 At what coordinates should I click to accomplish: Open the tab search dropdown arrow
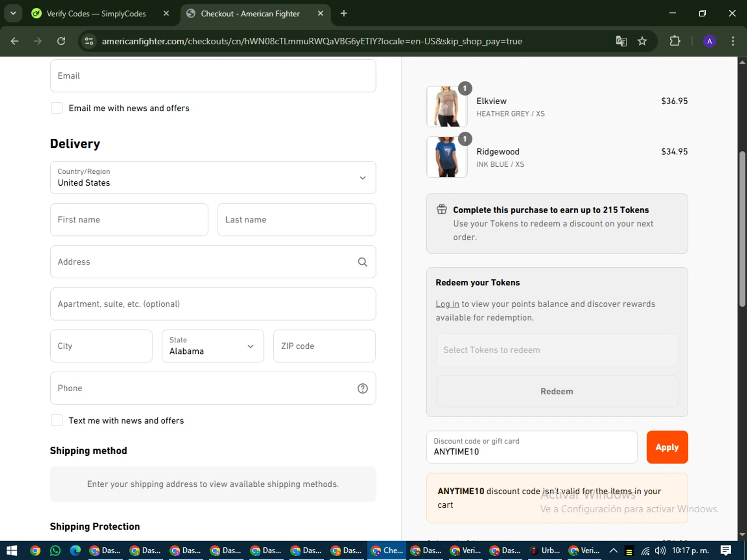coord(13,13)
